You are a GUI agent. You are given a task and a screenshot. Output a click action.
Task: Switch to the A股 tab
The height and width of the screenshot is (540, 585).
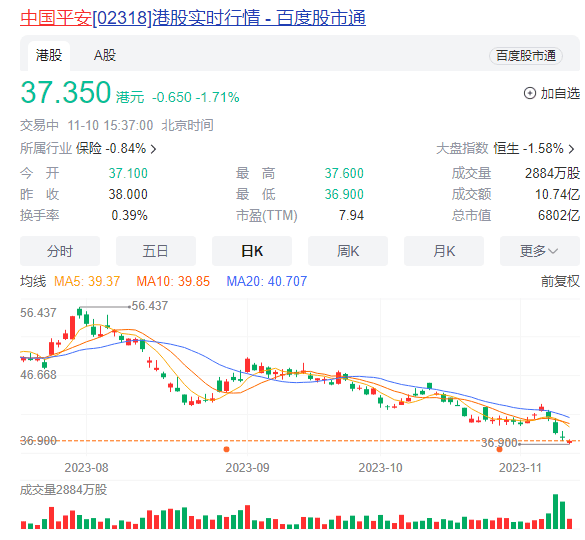pyautogui.click(x=105, y=55)
